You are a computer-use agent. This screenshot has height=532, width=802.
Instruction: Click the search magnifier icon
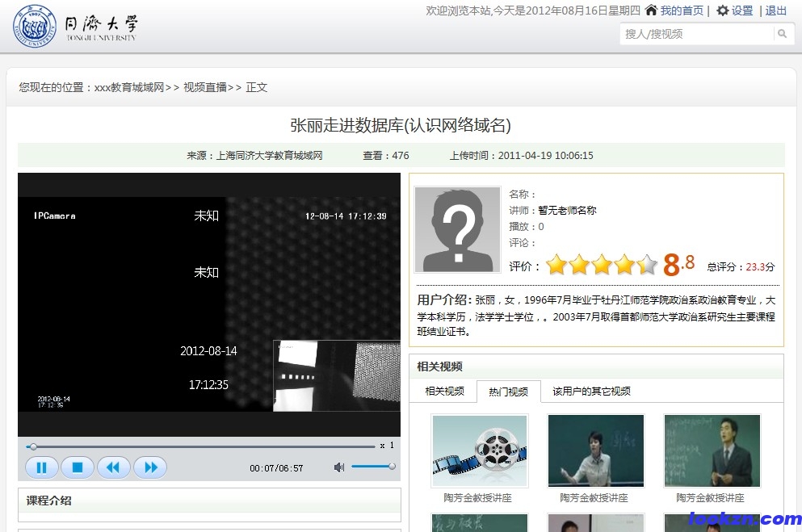(782, 34)
